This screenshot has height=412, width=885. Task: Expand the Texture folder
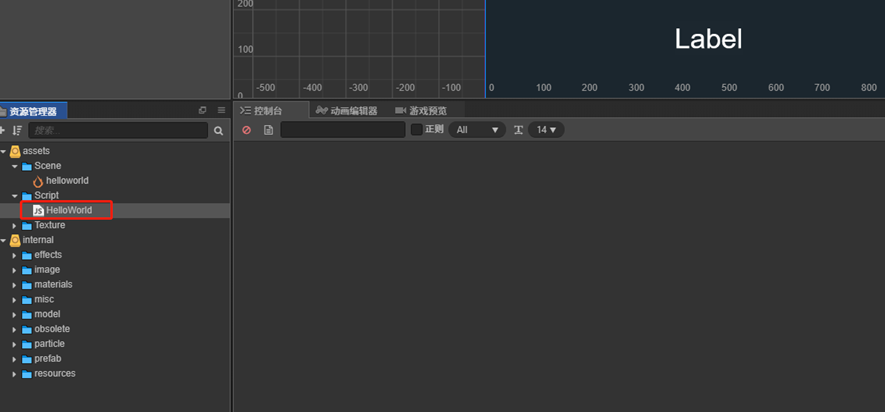click(x=15, y=226)
